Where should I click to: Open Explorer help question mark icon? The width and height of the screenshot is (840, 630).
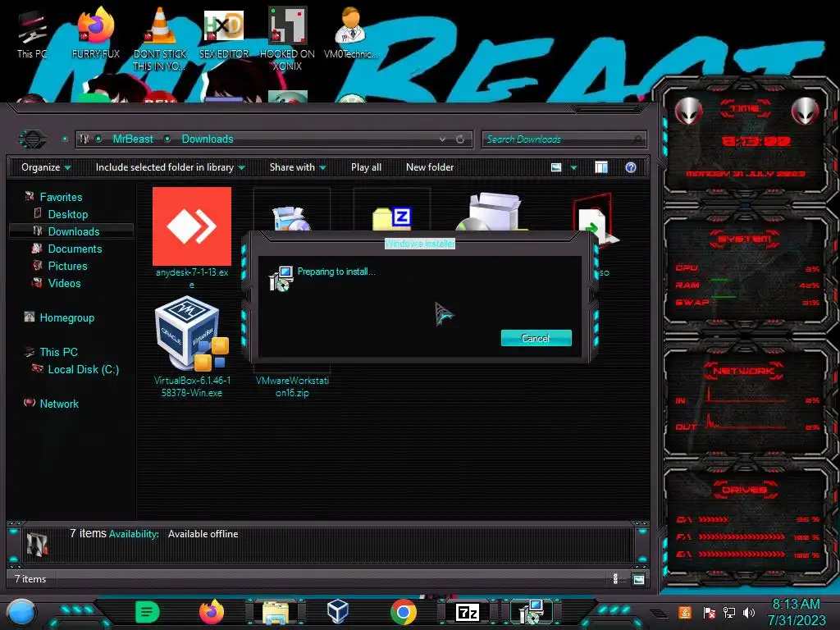coord(631,167)
